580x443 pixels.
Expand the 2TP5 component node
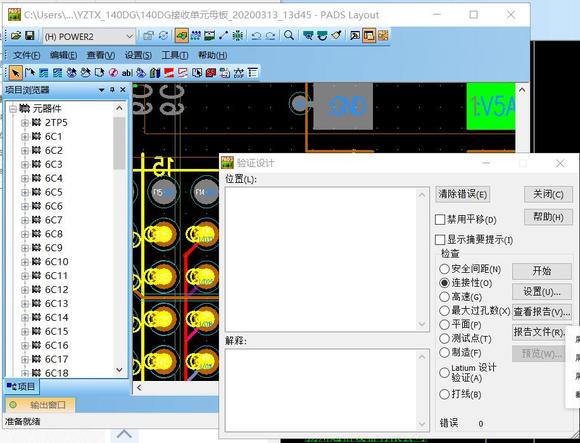click(25, 123)
